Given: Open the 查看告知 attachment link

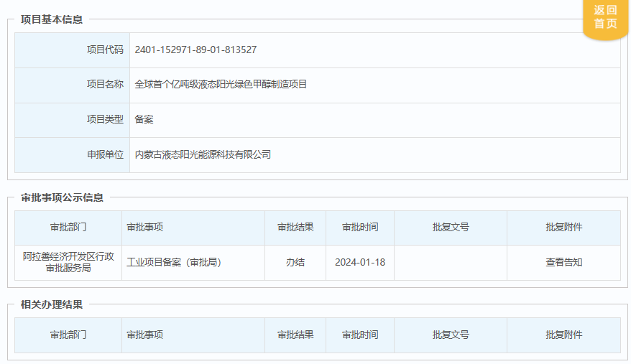Looking at the screenshot, I should [x=563, y=262].
